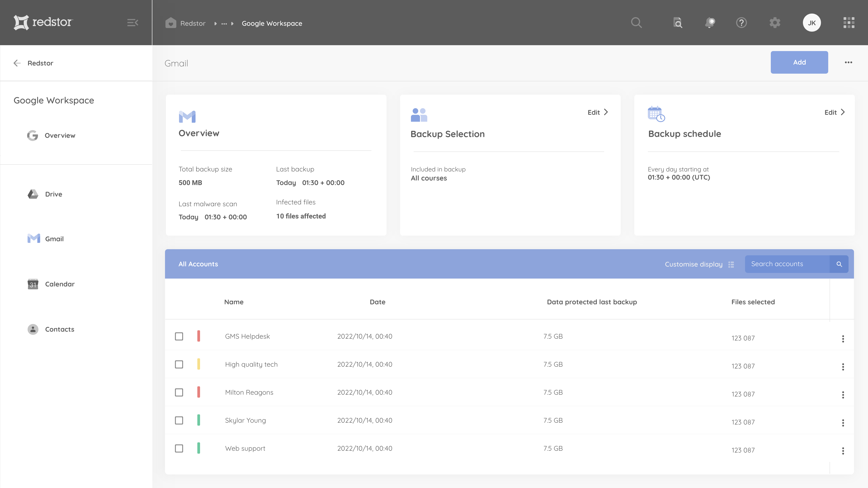Open the search magnifier in top bar
The height and width of the screenshot is (488, 868).
636,23
